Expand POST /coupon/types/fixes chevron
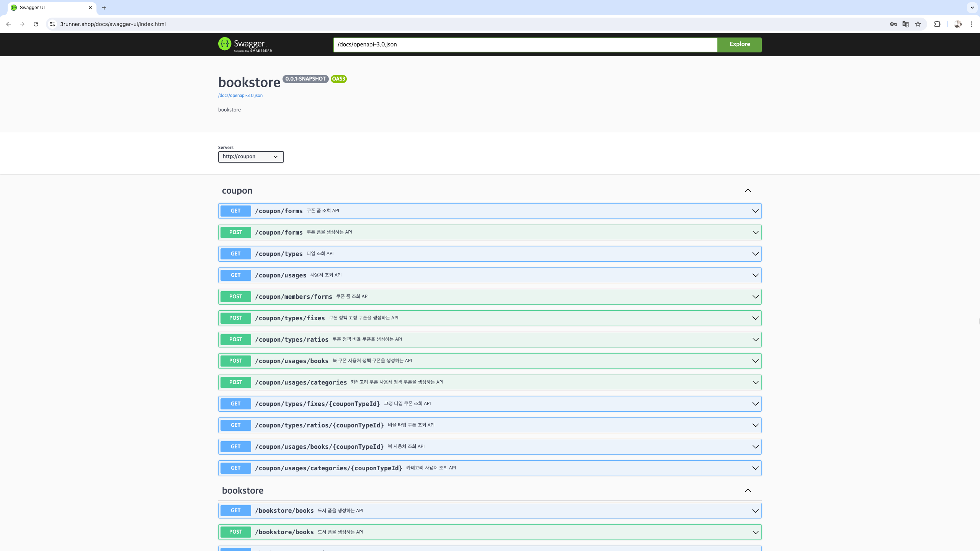 [x=755, y=318]
